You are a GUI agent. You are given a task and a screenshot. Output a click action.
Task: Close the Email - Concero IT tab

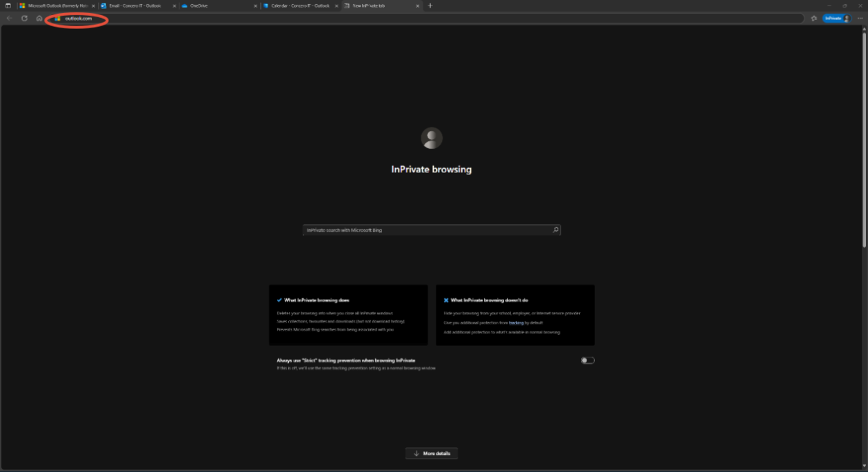pos(174,6)
